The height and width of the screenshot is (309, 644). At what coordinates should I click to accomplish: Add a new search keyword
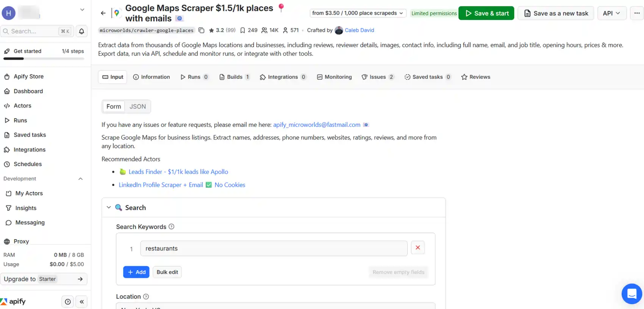click(136, 272)
